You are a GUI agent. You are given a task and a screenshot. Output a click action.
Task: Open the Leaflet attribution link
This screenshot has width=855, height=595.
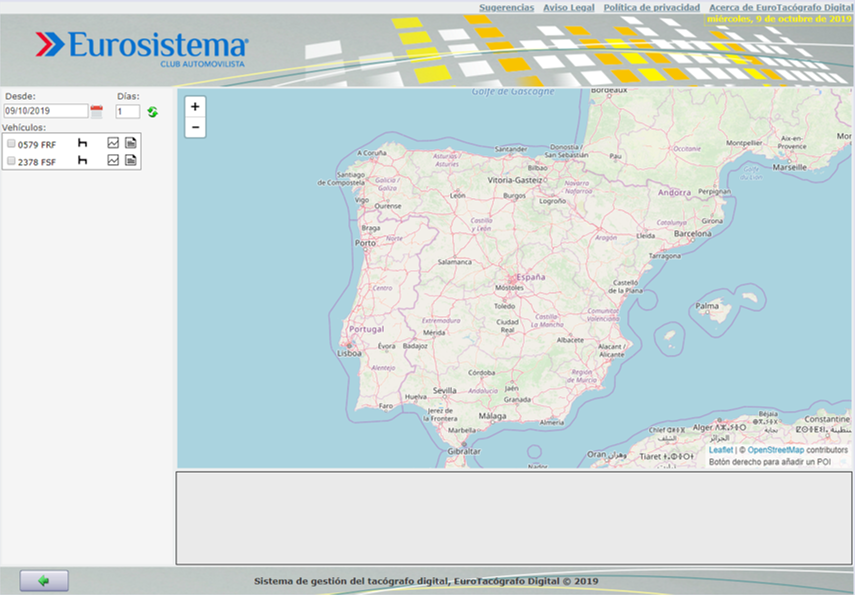(720, 450)
